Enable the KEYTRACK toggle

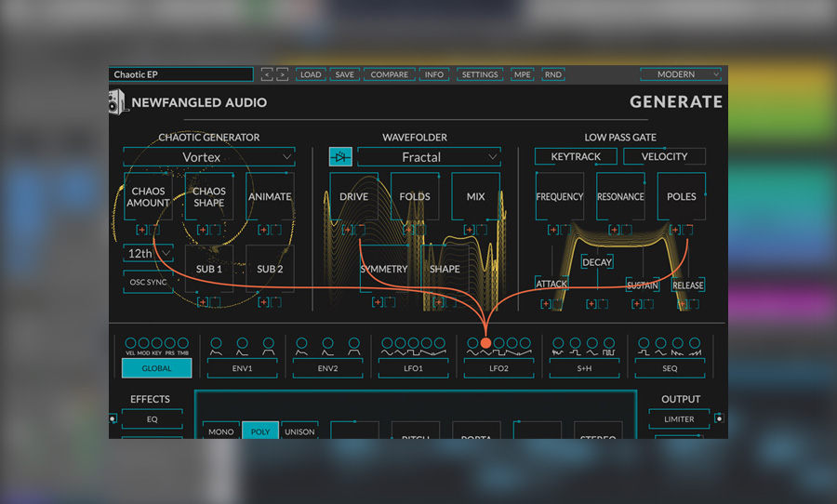pyautogui.click(x=576, y=157)
